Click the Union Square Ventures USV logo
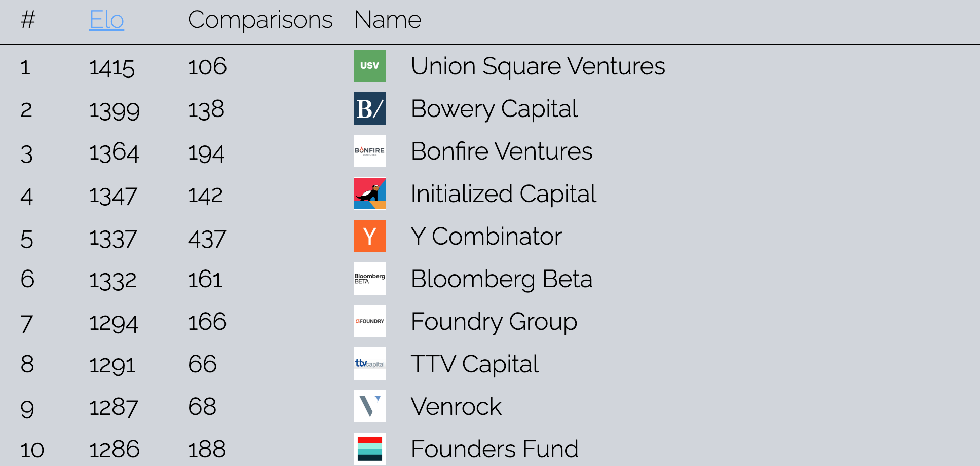Viewport: 980px width, 466px height. (x=369, y=66)
